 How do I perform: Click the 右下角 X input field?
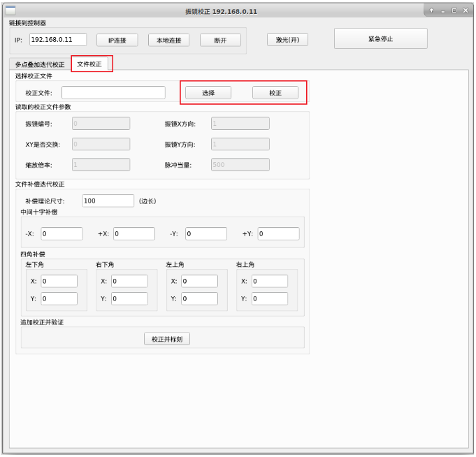tap(129, 282)
